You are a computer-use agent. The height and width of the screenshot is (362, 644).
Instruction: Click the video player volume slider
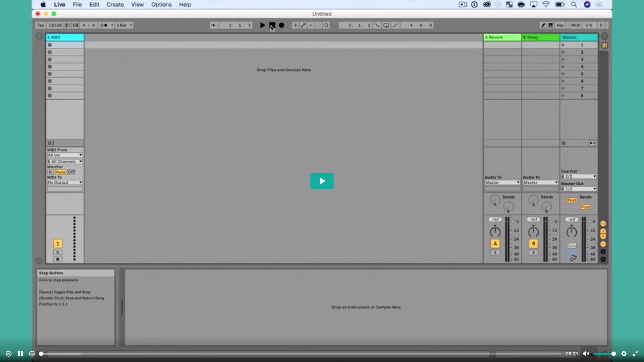tap(604, 354)
